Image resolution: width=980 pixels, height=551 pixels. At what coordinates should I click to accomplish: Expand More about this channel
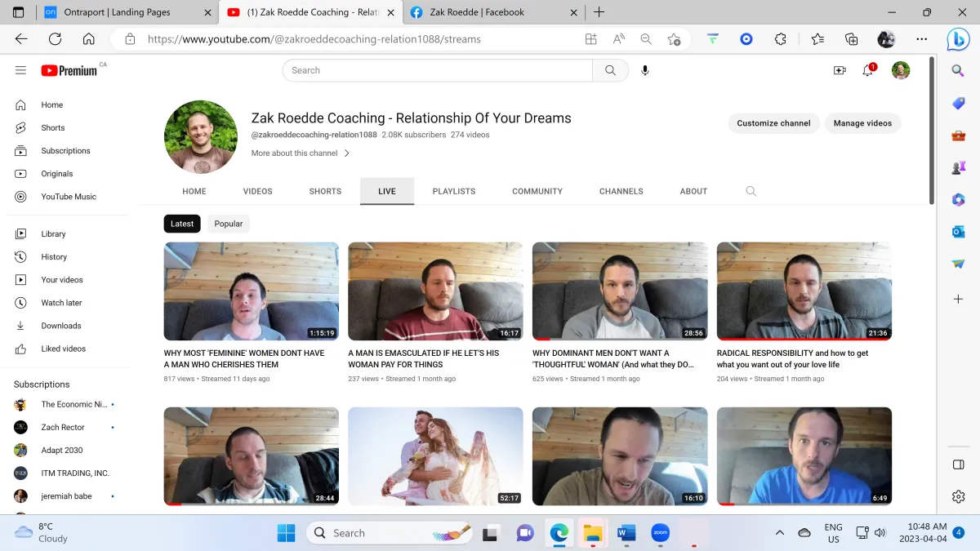(301, 153)
